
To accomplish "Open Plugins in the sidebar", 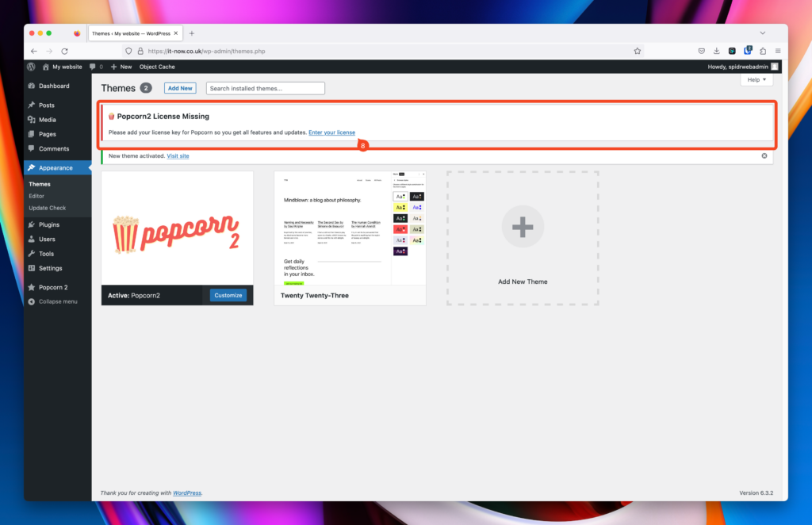I will tap(49, 224).
